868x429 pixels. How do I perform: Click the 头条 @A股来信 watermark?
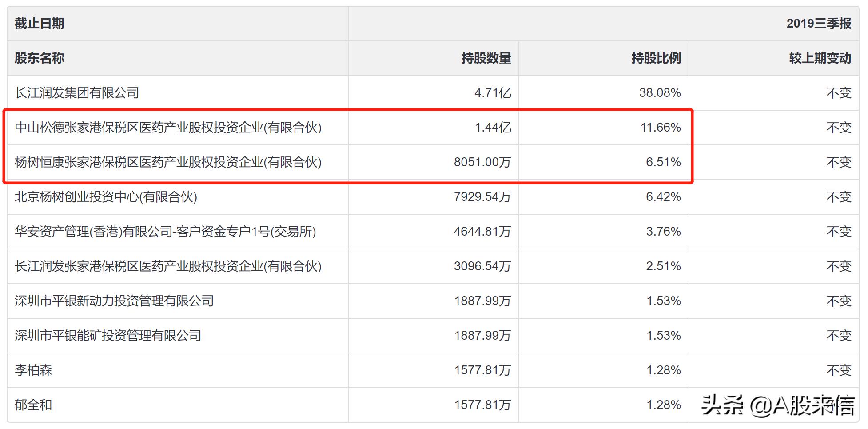point(777,405)
